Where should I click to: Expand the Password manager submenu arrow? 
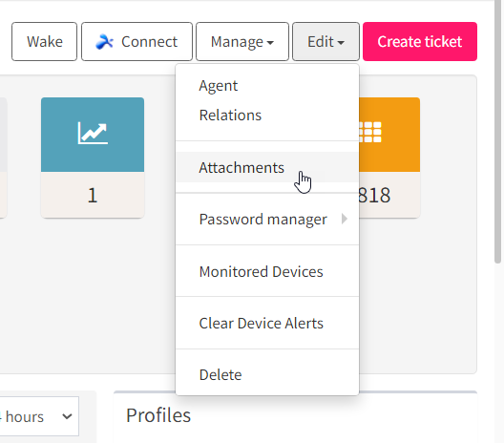[x=345, y=219]
